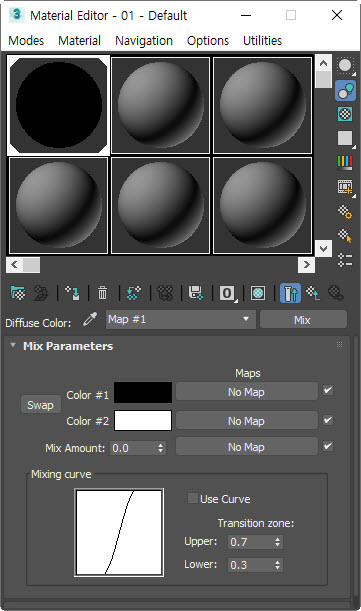
Task: Enable the Use Curve checkbox
Action: point(193,498)
